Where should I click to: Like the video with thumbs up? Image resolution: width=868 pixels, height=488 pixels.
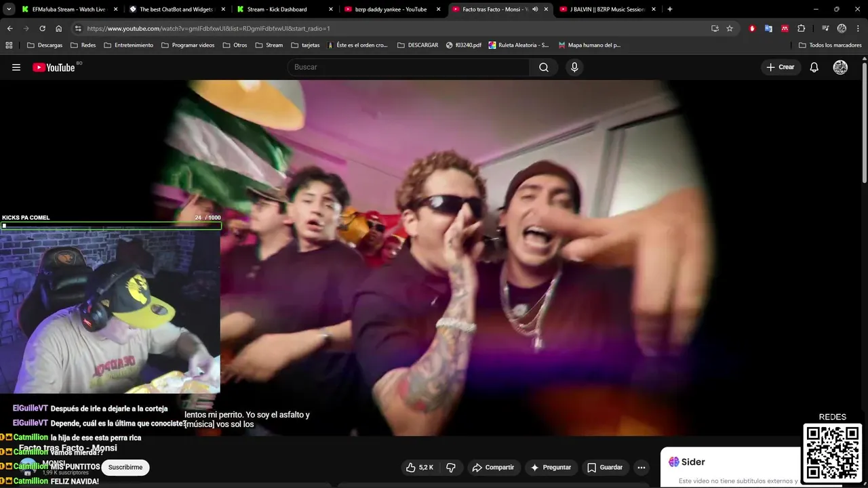tap(420, 468)
